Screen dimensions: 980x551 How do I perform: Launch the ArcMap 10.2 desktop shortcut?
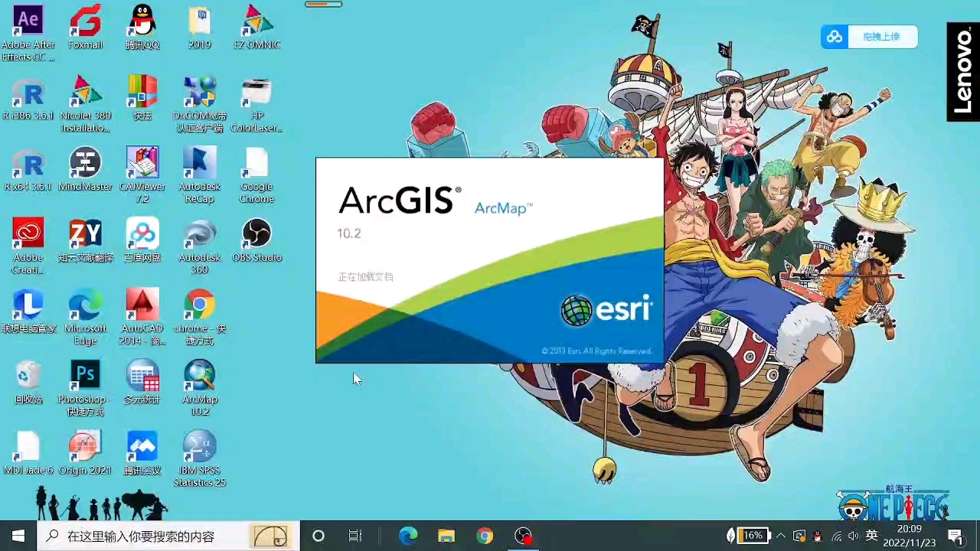(199, 388)
